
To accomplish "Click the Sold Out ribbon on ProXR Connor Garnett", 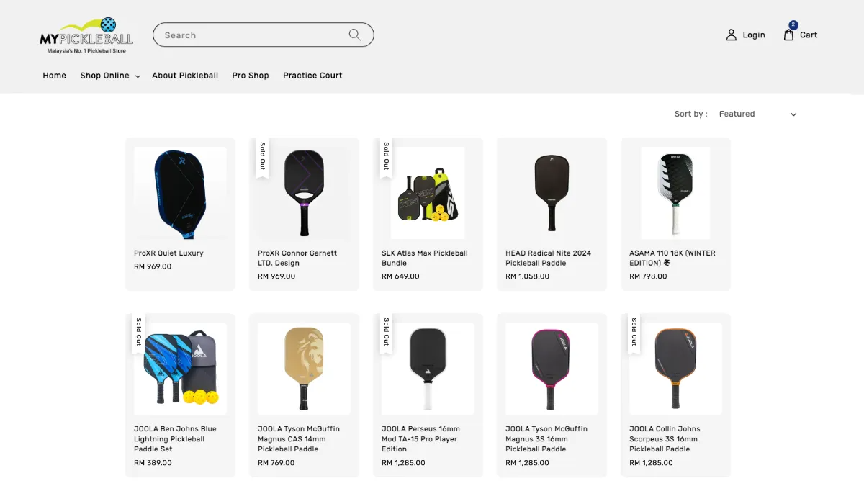I will 261,156.
